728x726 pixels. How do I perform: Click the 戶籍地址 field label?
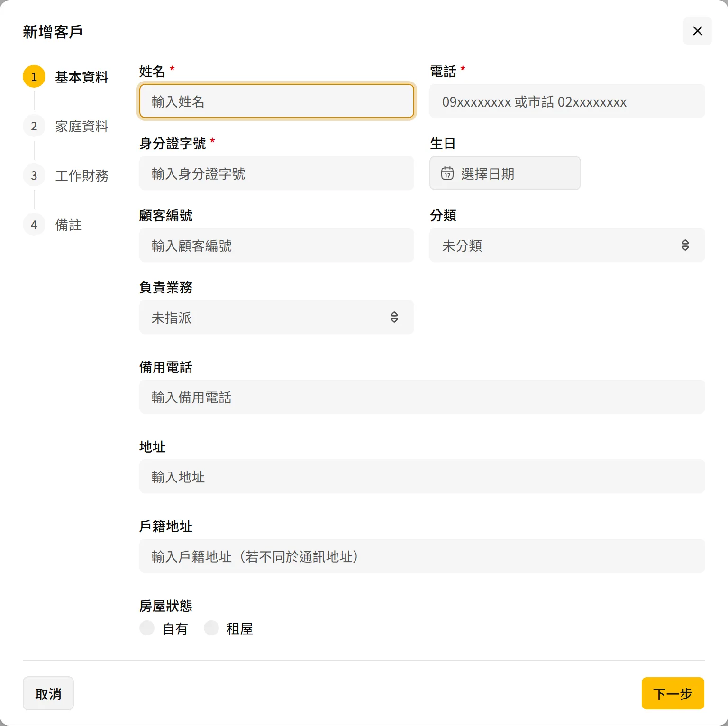166,526
